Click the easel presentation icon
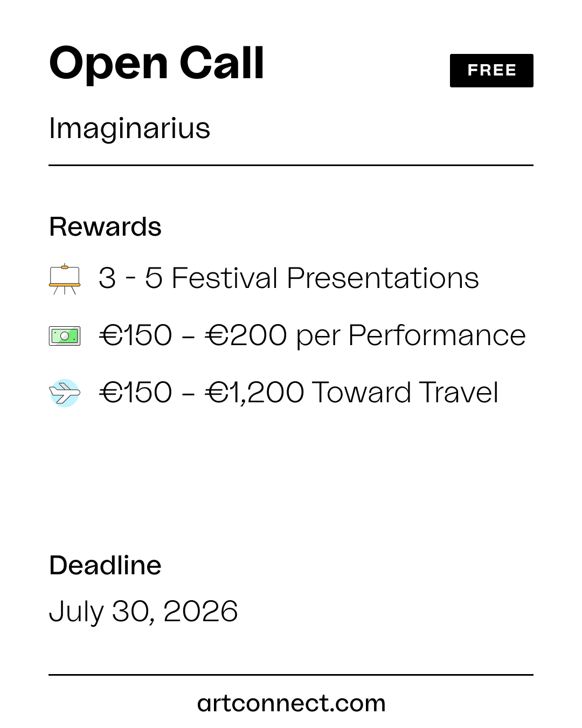This screenshot has height=728, width=582. click(x=65, y=279)
